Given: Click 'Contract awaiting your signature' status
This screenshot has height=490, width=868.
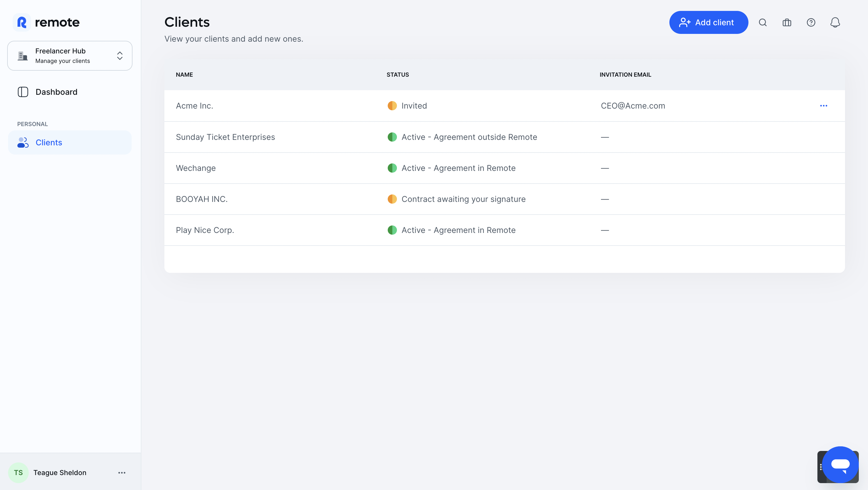Looking at the screenshot, I should click(x=464, y=199).
